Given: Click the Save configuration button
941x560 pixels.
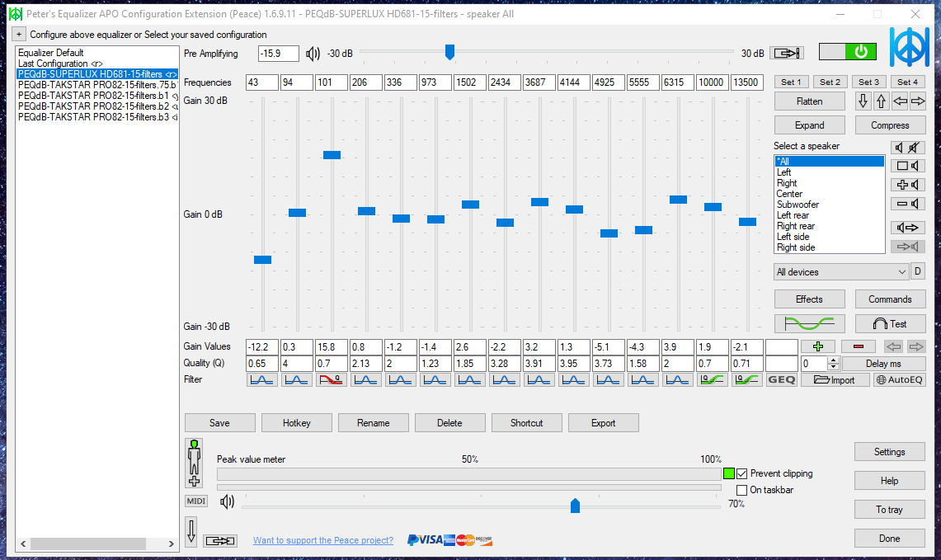Looking at the screenshot, I should 219,423.
